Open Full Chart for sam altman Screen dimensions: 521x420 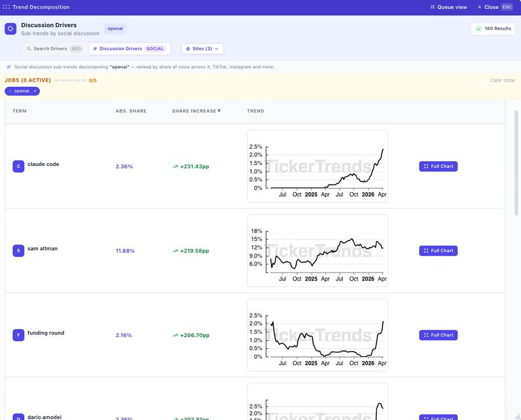pos(438,250)
